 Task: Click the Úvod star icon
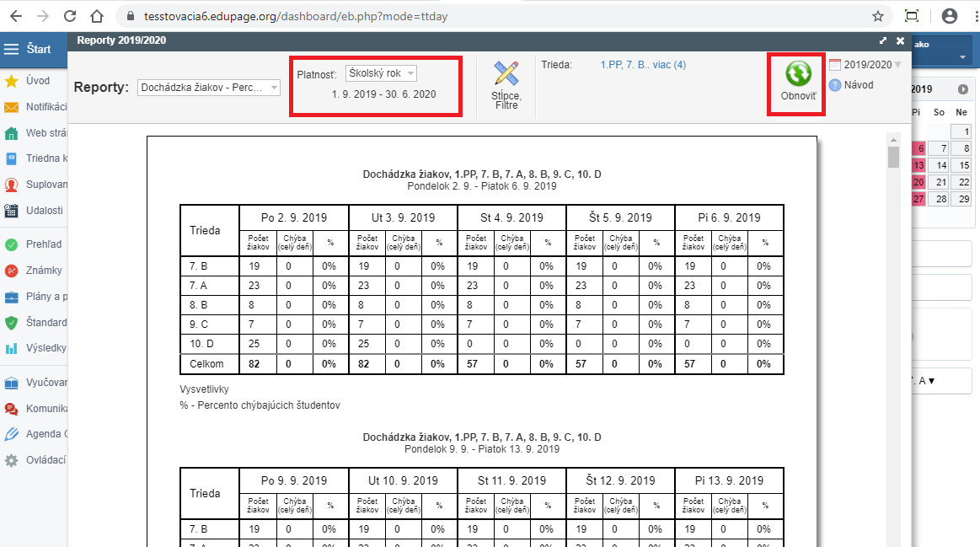tap(12, 81)
